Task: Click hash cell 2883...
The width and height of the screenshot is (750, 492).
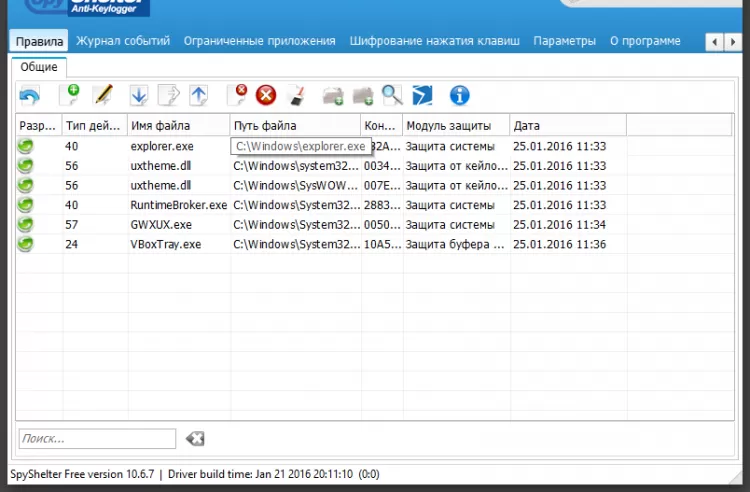Action: coord(382,205)
